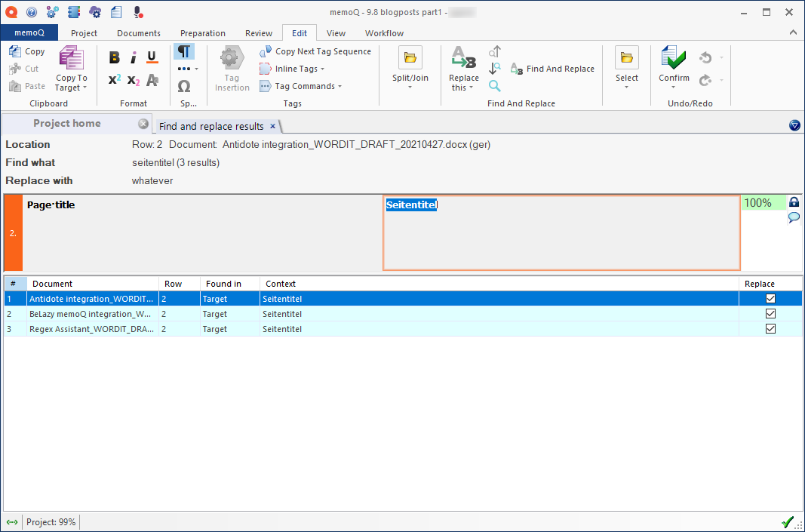Screen dimensions: 805x532
Task: Insert a special character with the Omega icon
Action: [x=184, y=86]
